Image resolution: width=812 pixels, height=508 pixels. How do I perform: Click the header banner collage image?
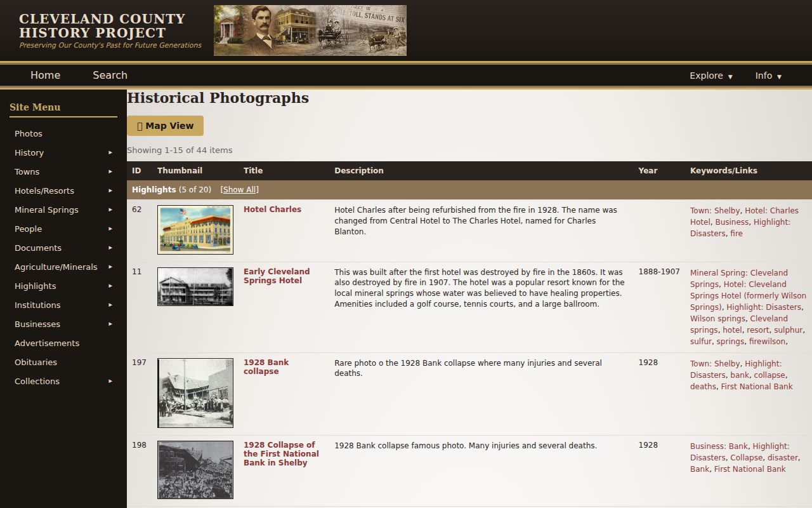[x=310, y=30]
